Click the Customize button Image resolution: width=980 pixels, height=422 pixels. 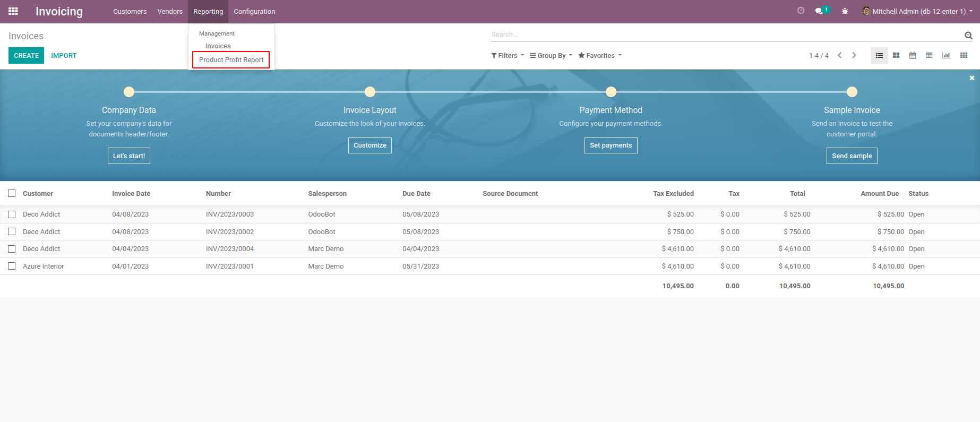370,145
